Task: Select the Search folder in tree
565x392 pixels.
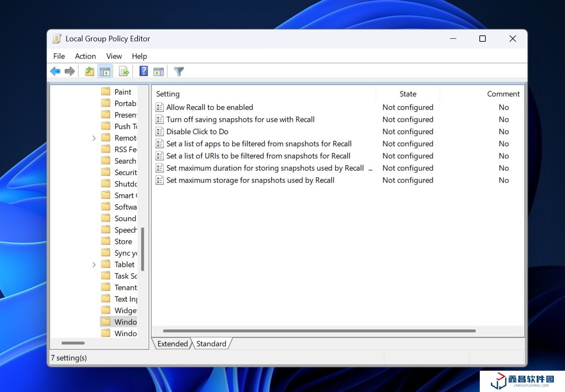Action: click(125, 161)
